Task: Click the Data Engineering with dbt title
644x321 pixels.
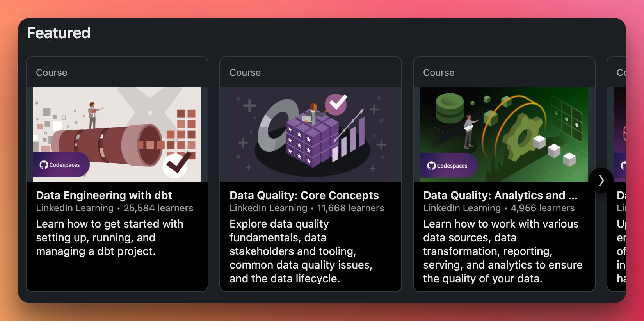Action: point(104,195)
